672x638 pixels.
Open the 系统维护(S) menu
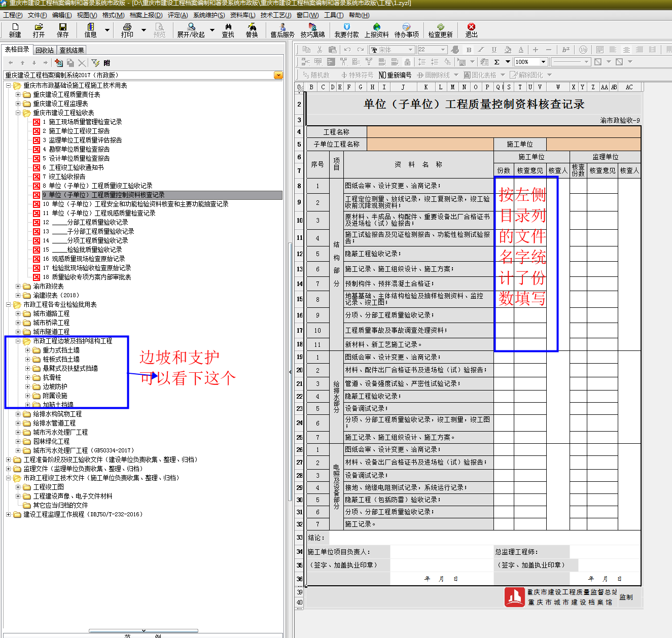(x=209, y=15)
